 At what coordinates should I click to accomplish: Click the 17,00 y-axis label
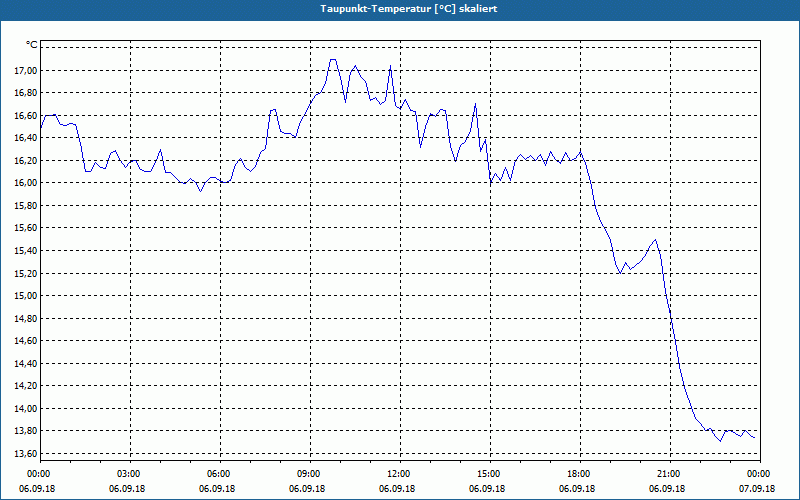tap(25, 70)
